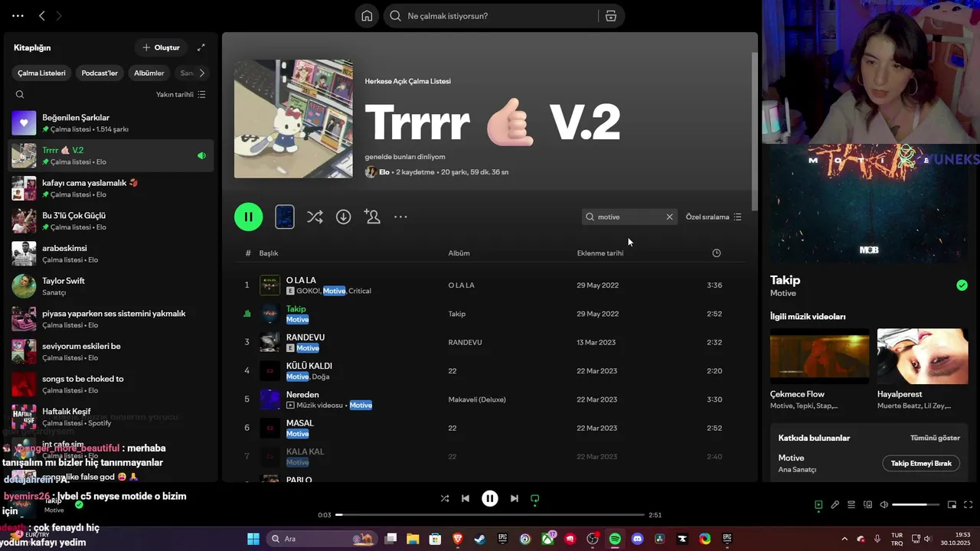980x551 pixels.
Task: Invite collaborators with the add-person icon
Action: tap(373, 217)
